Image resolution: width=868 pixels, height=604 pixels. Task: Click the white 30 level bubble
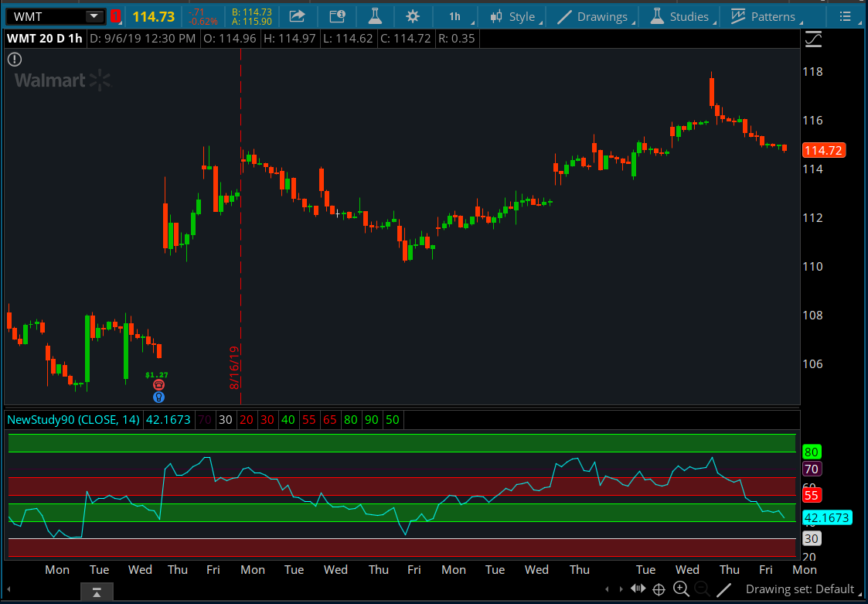[x=811, y=538]
